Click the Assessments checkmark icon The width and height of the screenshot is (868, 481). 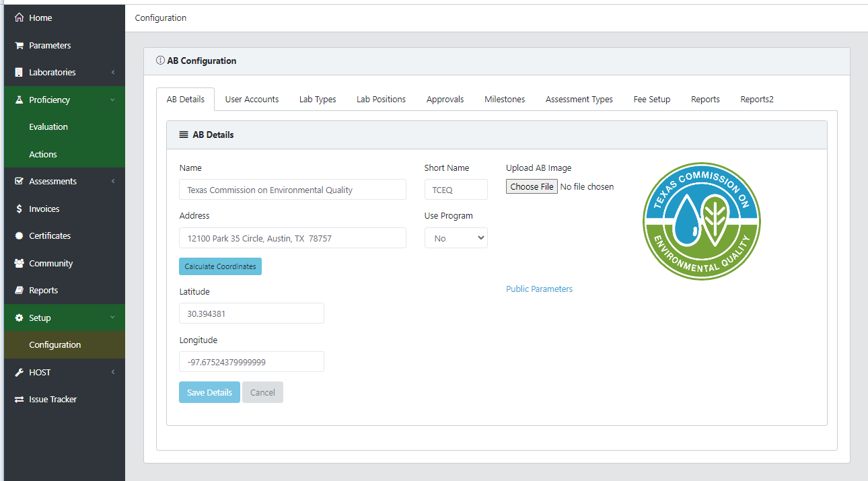(19, 182)
